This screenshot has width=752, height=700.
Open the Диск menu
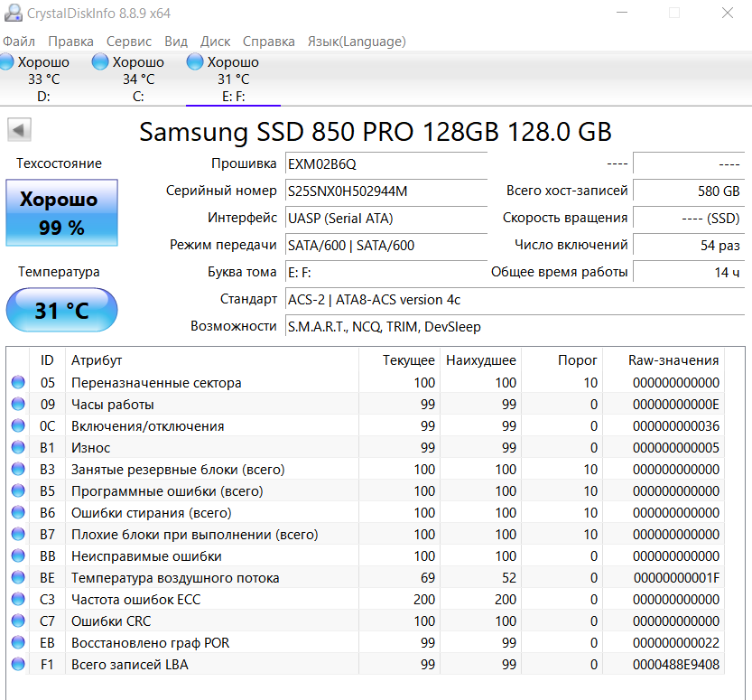(x=215, y=42)
